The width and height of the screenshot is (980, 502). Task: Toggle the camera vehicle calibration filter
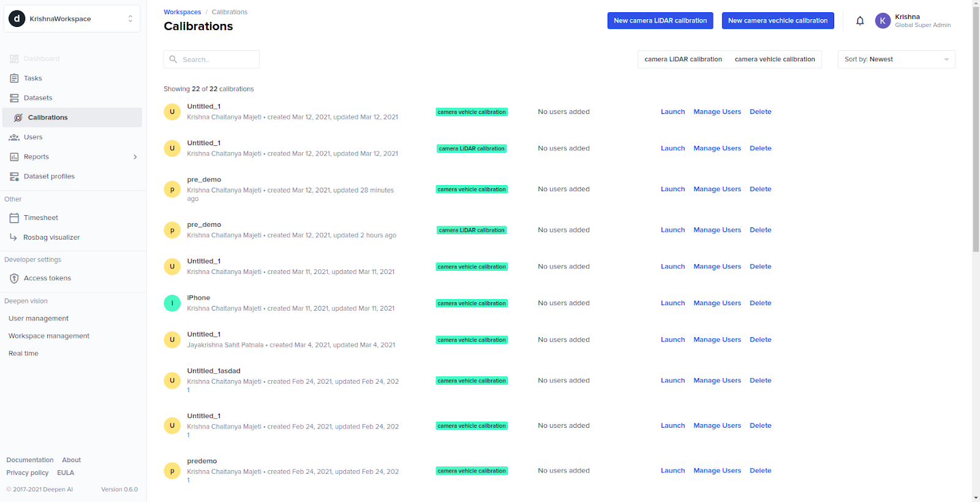[775, 59]
